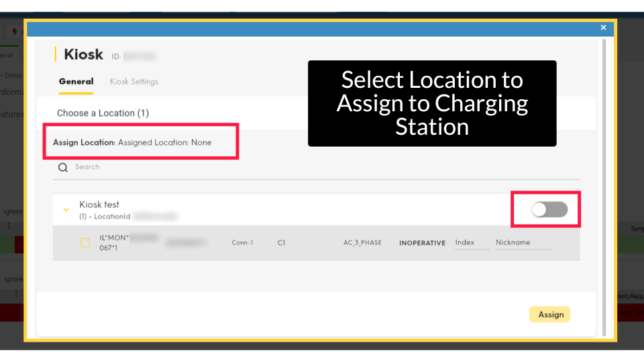Click the Assign button
The width and height of the screenshot is (644, 362).
tap(550, 314)
